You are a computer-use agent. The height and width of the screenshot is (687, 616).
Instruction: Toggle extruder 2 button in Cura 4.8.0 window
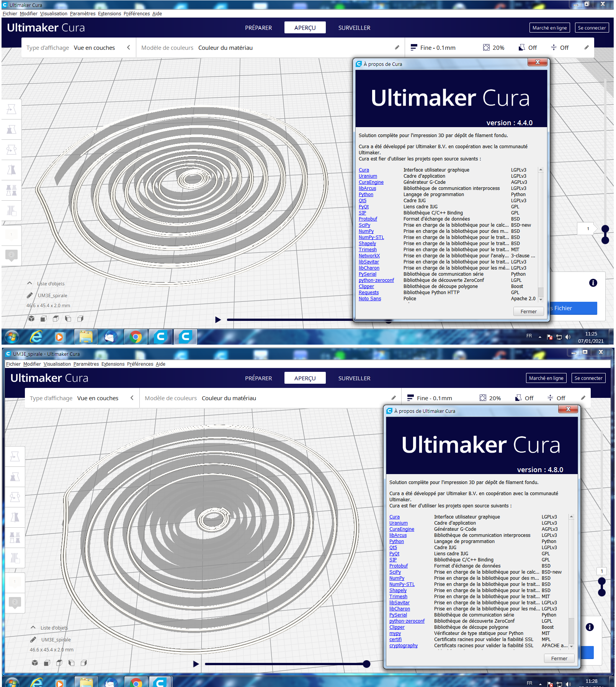point(15,603)
